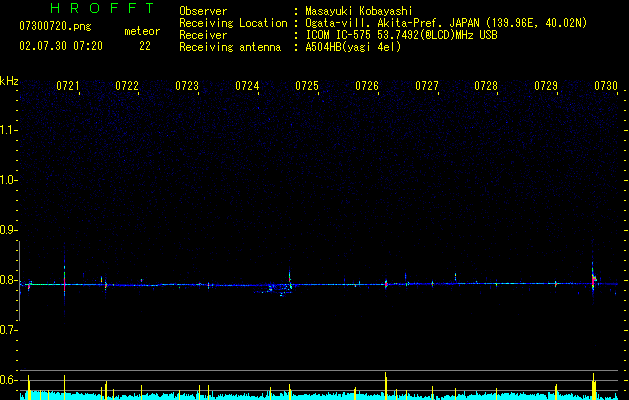Click the 0727 time marker
Screen dimensions: 629x400
coord(426,86)
